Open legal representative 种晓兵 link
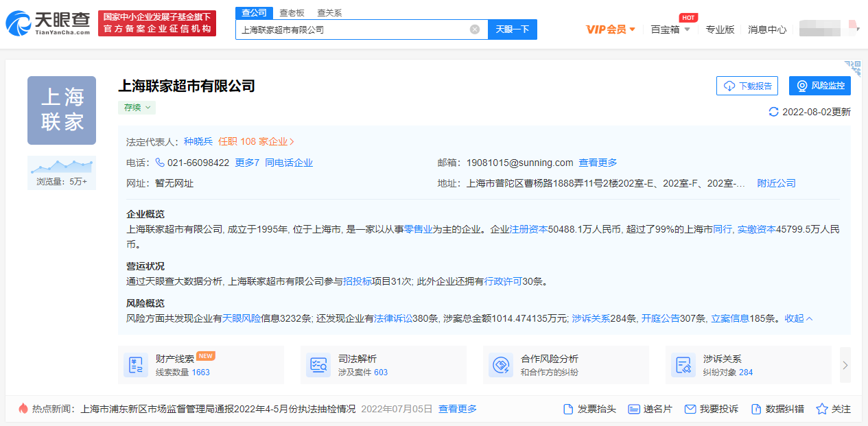The image size is (868, 426). point(198,141)
